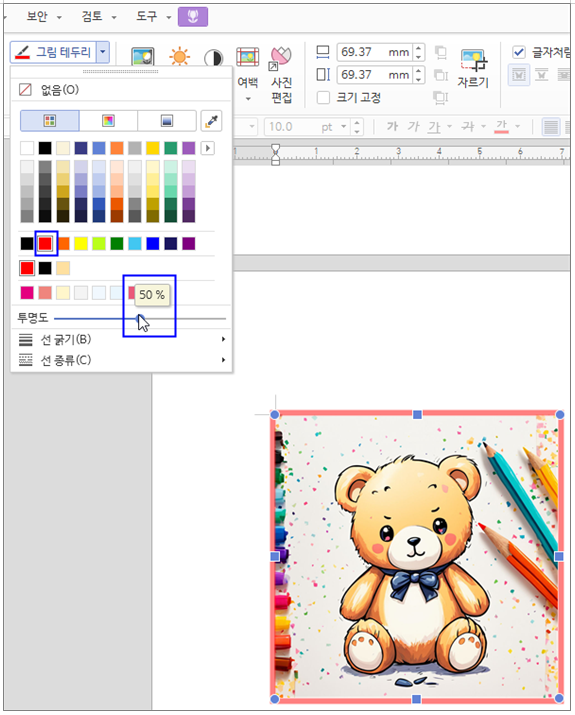Click the purple tulip toolbar icon
Viewport: 575px width, 715px height.
pyautogui.click(x=193, y=17)
